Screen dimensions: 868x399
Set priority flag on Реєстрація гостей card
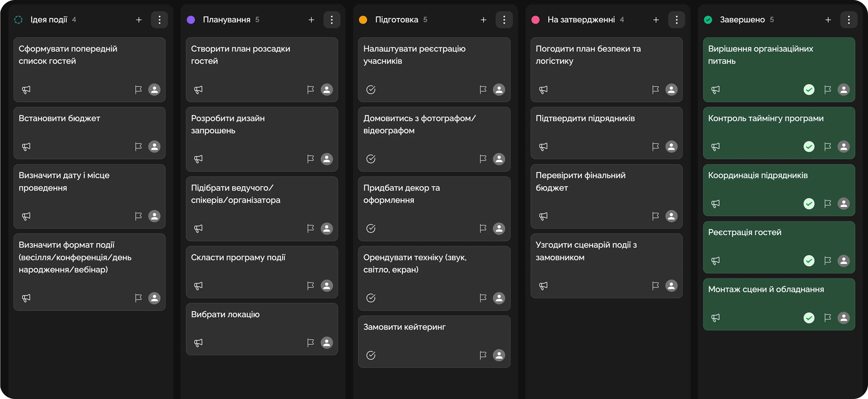coord(827,260)
